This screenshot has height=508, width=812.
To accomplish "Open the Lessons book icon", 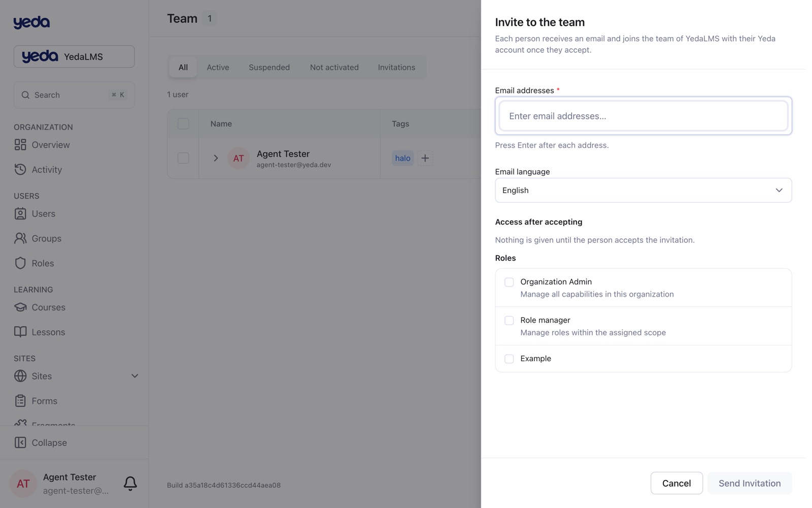I will [20, 332].
